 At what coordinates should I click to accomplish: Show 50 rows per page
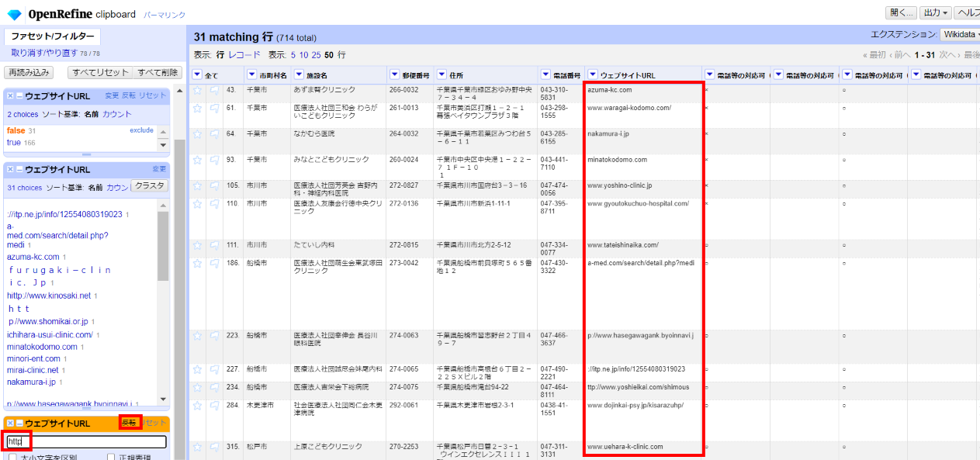(x=329, y=55)
